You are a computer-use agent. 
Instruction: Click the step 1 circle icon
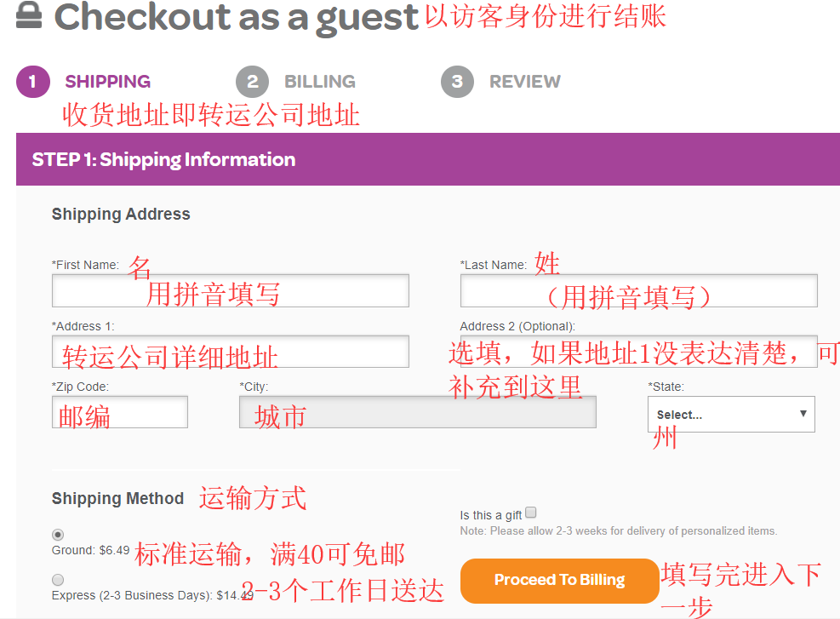click(x=33, y=82)
